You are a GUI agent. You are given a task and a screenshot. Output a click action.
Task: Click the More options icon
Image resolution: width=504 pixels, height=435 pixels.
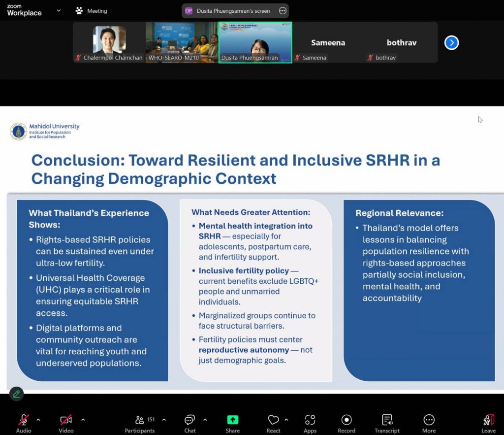click(x=429, y=420)
